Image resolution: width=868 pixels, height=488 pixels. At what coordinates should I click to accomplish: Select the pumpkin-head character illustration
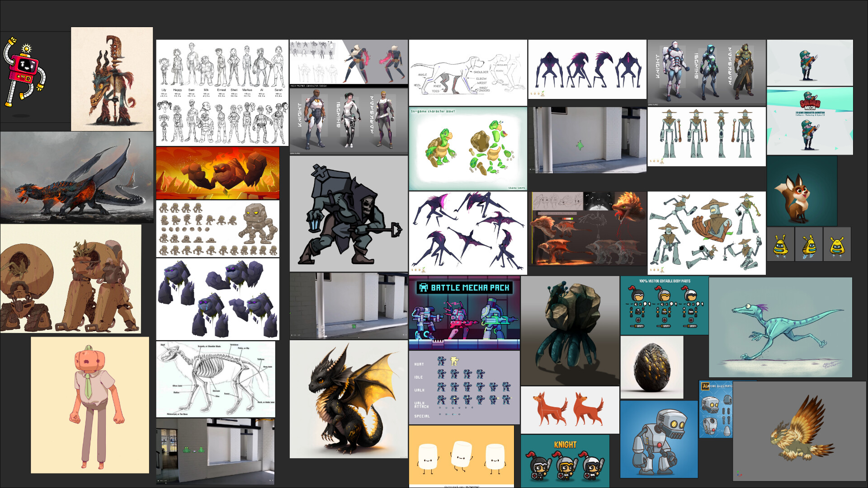point(90,405)
